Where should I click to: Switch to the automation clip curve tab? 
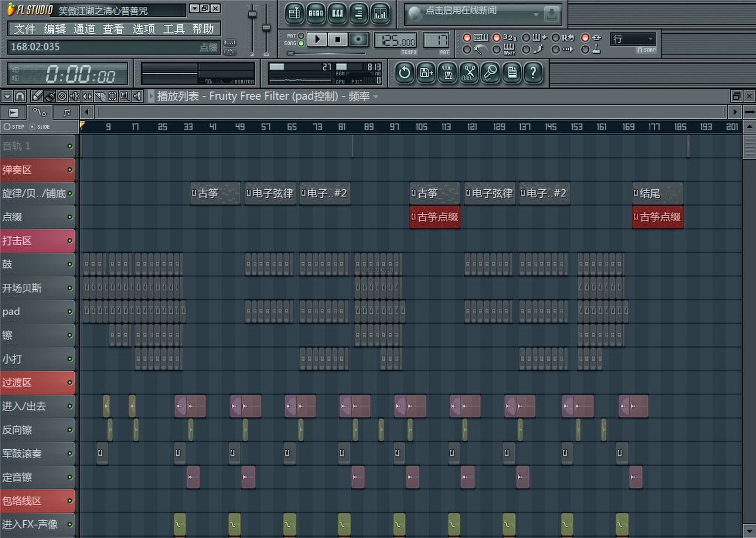click(40, 112)
